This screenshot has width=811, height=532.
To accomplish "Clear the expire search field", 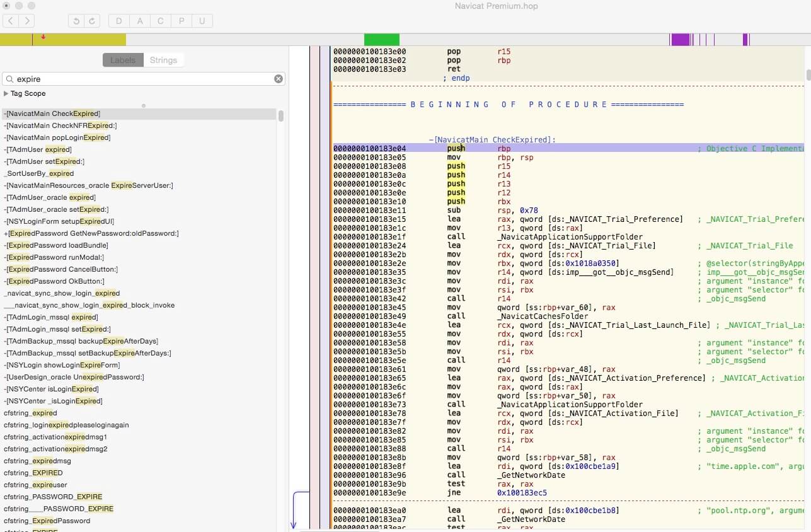I will [x=279, y=79].
